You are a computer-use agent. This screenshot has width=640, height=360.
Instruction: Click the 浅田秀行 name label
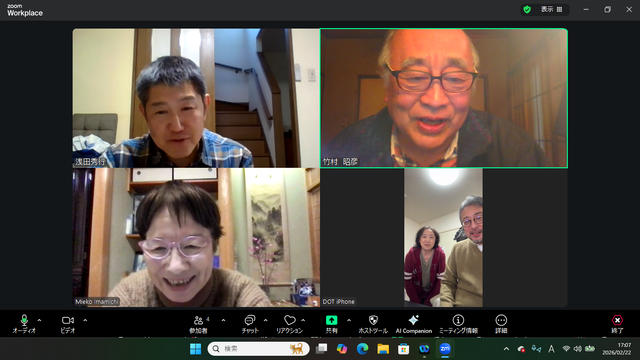(90, 162)
